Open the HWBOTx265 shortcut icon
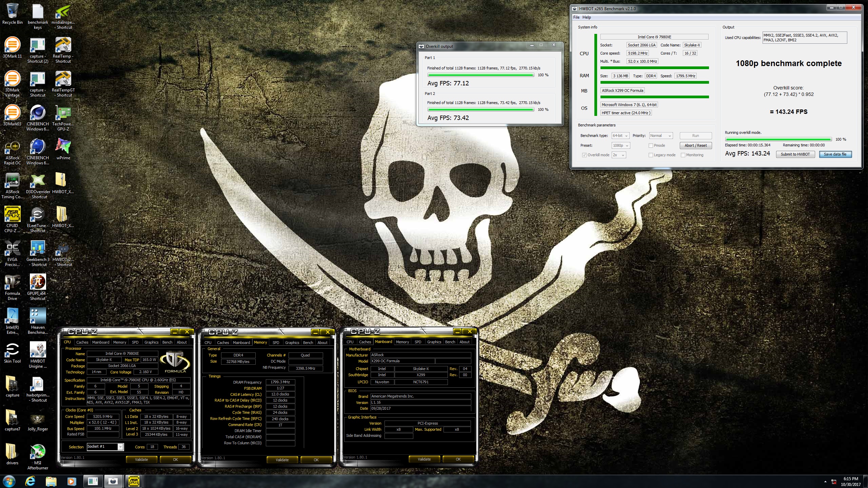The width and height of the screenshot is (868, 488). [x=63, y=253]
